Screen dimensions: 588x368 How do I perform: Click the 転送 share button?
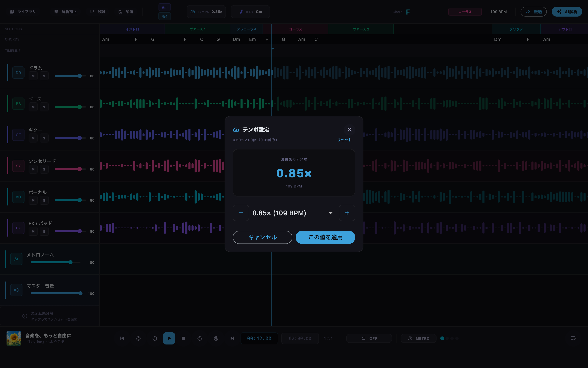(533, 12)
